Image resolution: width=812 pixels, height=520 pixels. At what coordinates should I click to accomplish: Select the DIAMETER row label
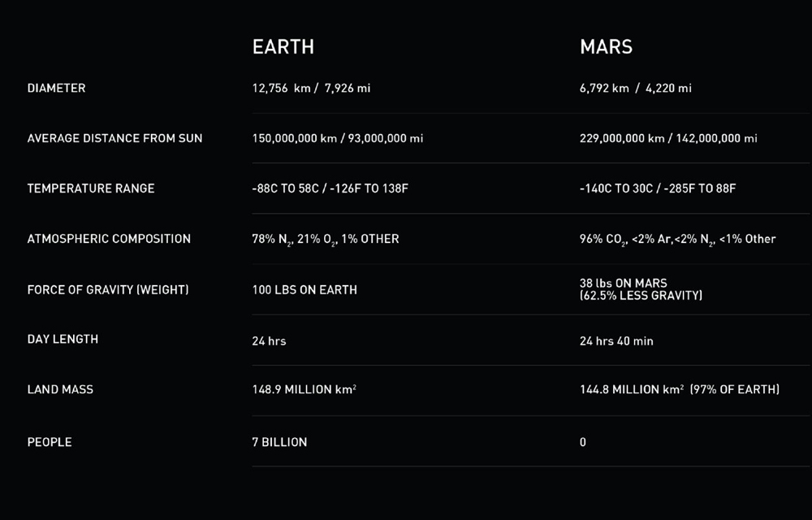pyautogui.click(x=56, y=88)
